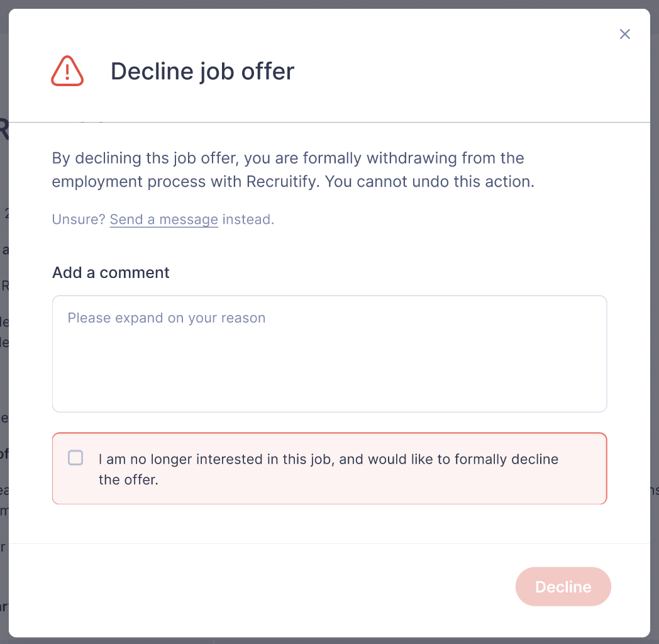Viewport: 659px width, 644px height.
Task: Open the 'Send a message' link
Action: click(164, 219)
